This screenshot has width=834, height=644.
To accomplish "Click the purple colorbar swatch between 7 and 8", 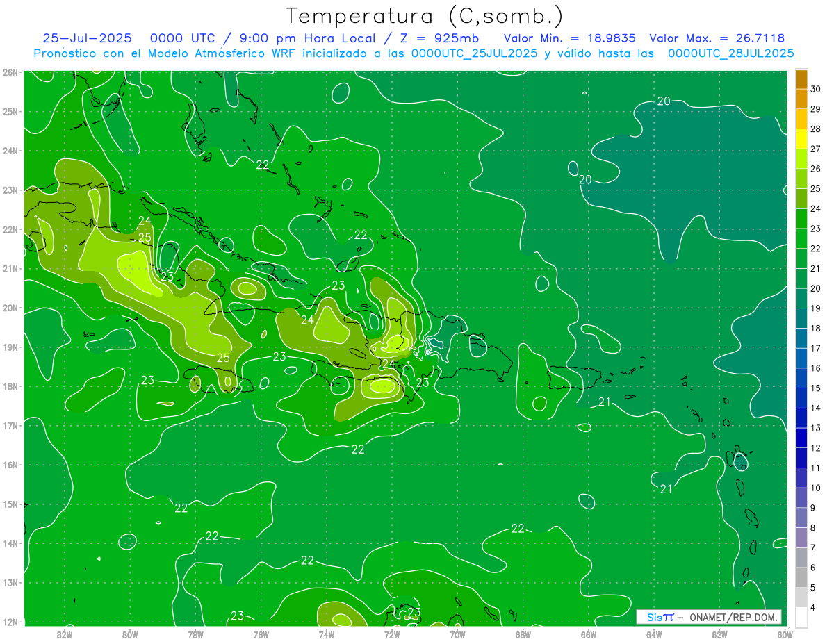I will [801, 538].
